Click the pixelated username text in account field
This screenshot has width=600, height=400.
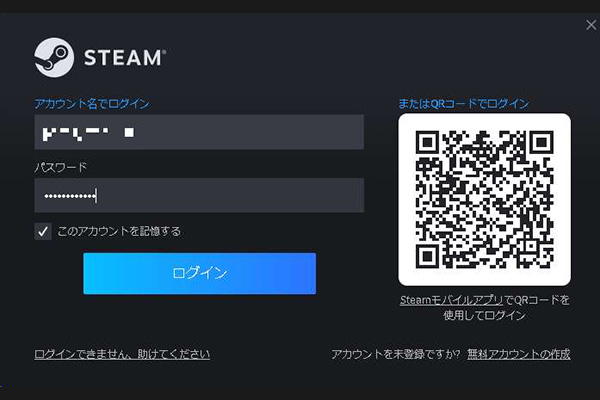[88, 133]
